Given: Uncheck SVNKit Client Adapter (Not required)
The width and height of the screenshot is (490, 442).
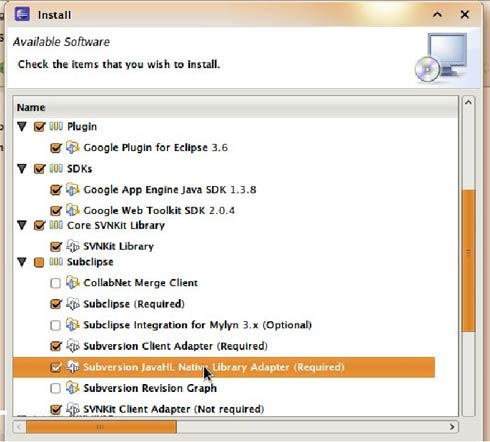Looking at the screenshot, I should point(56,409).
